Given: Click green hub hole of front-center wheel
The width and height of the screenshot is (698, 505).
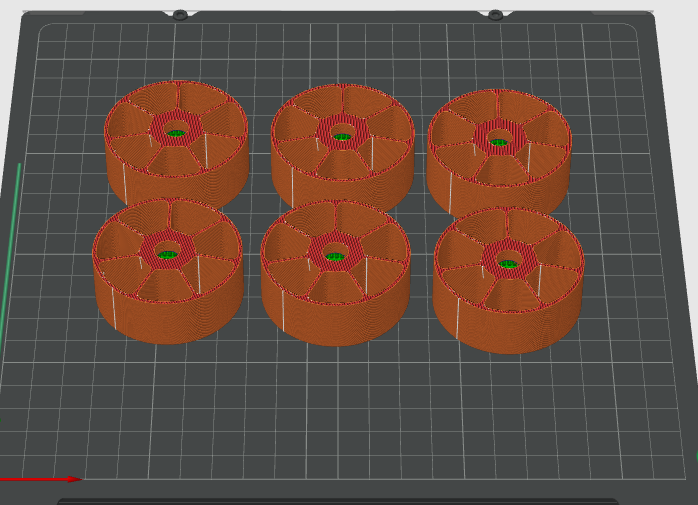Looking at the screenshot, I should pyautogui.click(x=334, y=258).
